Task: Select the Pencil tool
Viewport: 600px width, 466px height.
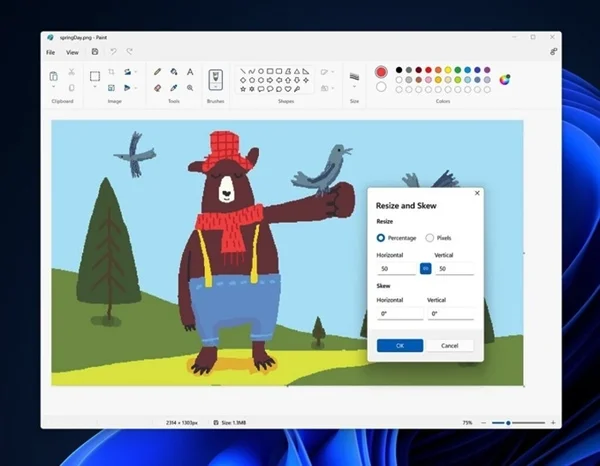Action: pos(157,72)
